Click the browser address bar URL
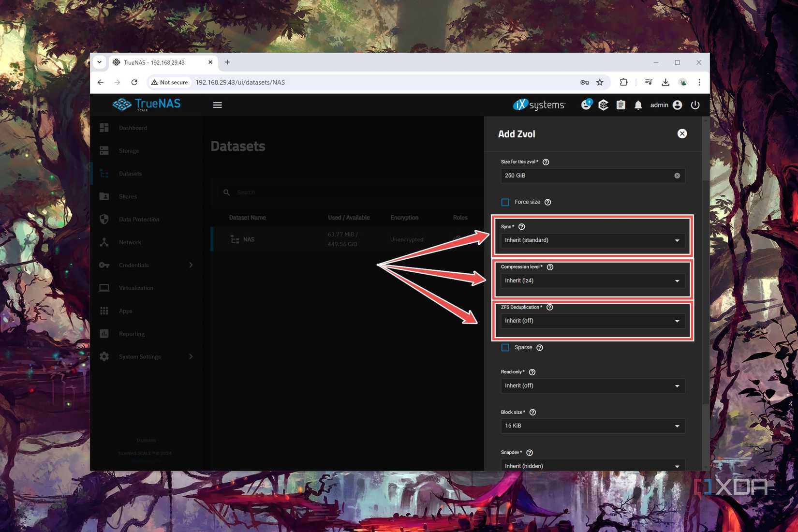Screen dimensions: 798x532 tap(240, 82)
